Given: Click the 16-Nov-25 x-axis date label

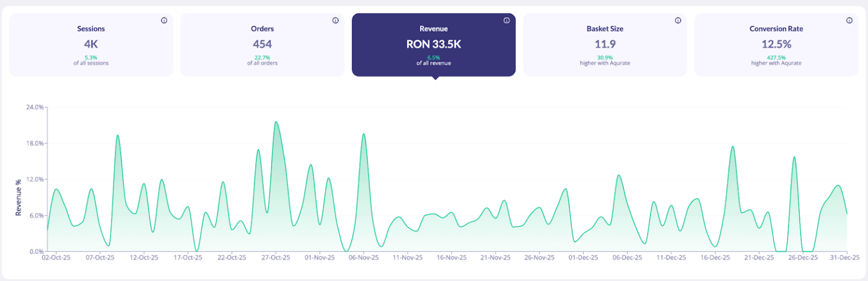Looking at the screenshot, I should (452, 257).
